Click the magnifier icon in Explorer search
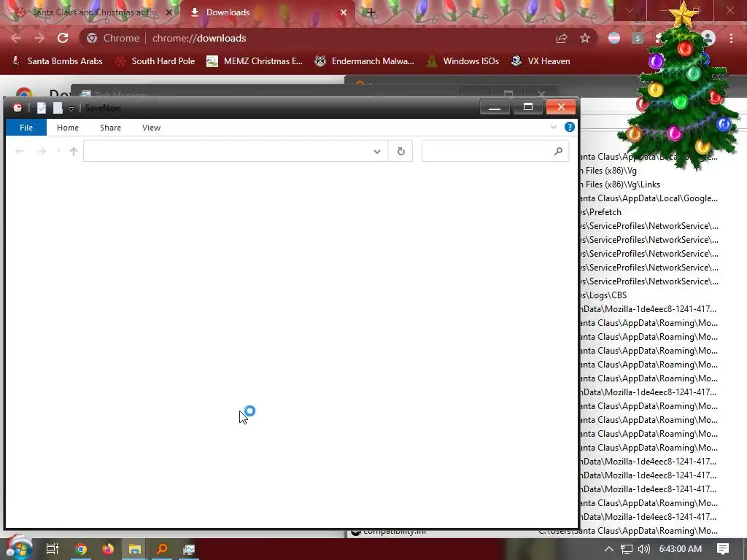This screenshot has height=560, width=747. [558, 151]
